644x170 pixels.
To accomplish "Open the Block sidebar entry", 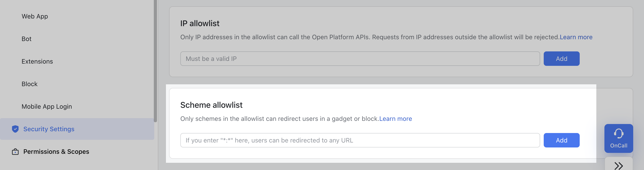I will pyautogui.click(x=29, y=84).
